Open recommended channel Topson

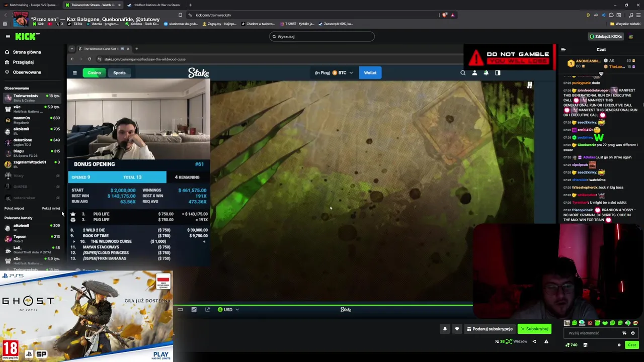pyautogui.click(x=32, y=238)
